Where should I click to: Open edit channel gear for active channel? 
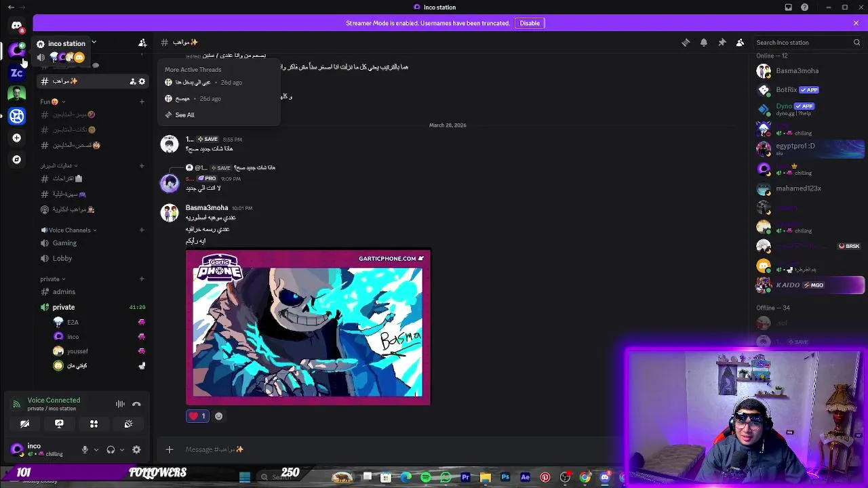pyautogui.click(x=142, y=81)
